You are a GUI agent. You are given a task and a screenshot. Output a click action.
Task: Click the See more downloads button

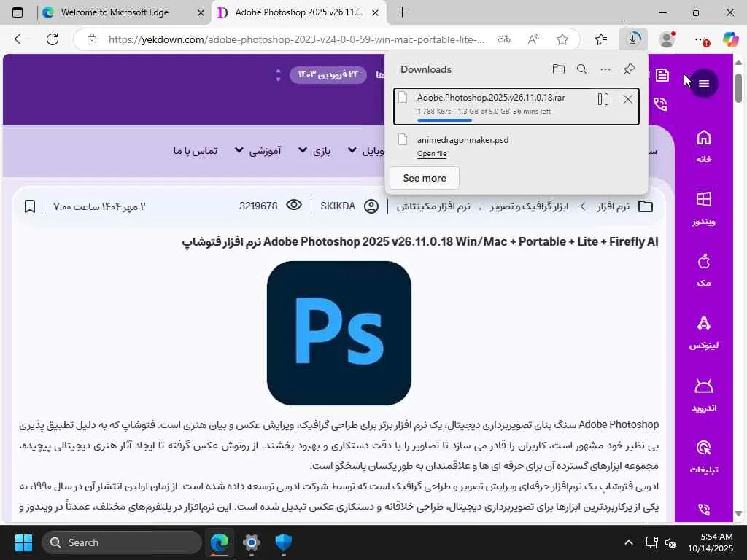425,178
